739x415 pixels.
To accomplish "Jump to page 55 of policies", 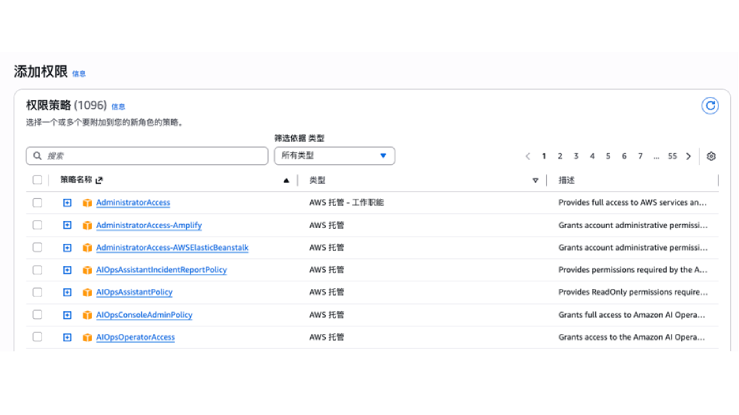I will click(672, 156).
